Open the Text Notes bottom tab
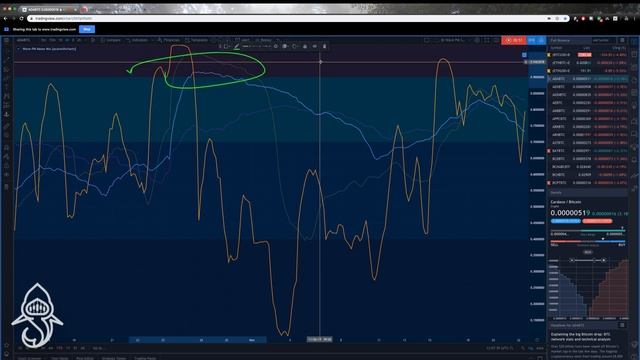640x360 pixels. pos(60,358)
